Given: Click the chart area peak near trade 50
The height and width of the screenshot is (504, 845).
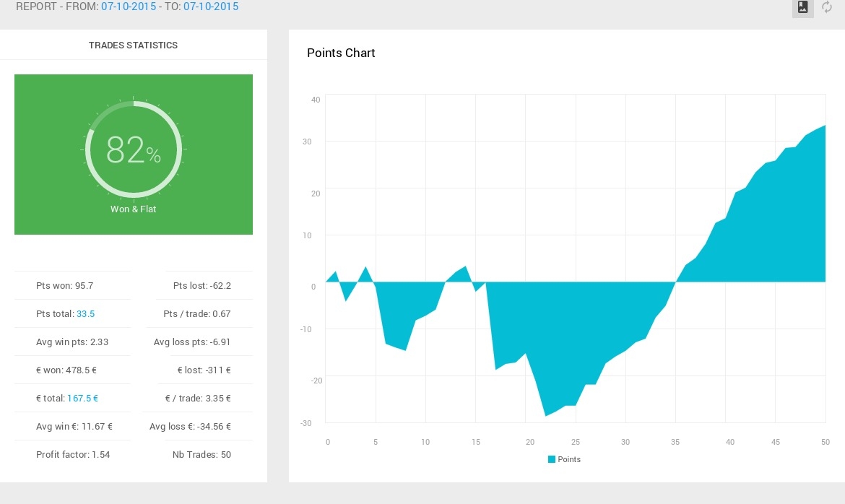Looking at the screenshot, I should point(825,126).
